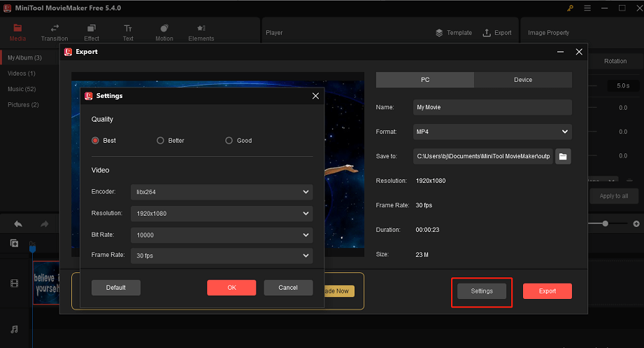Open the Effect tool icon
This screenshot has width=644, height=348.
tap(92, 28)
